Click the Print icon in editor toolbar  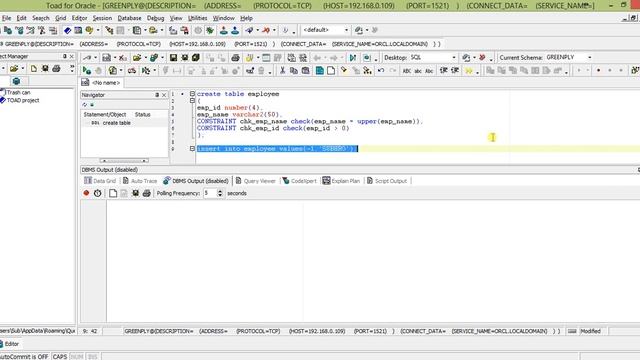pos(235,58)
